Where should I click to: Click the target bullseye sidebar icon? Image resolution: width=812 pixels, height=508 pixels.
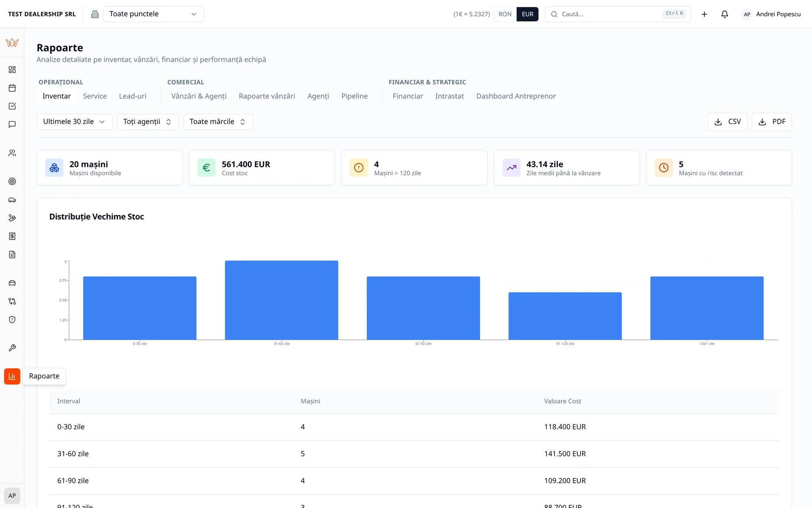[12, 181]
